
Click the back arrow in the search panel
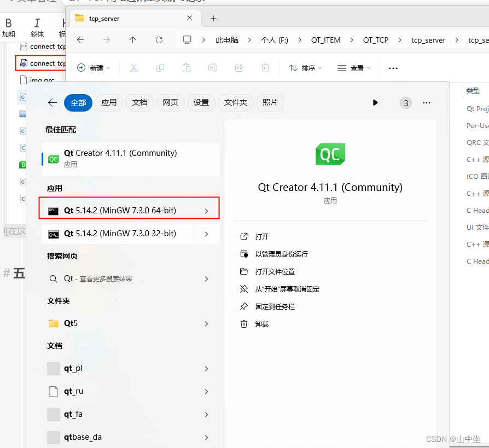point(52,102)
